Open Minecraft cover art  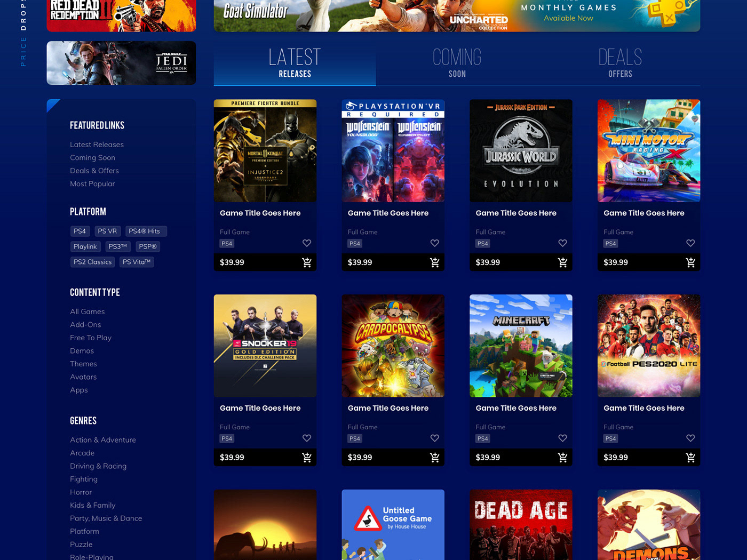coord(521,346)
